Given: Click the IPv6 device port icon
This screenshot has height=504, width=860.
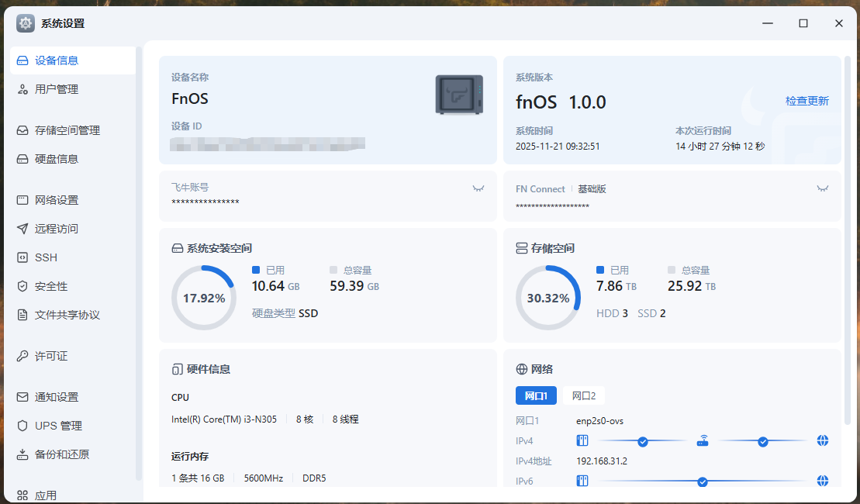Looking at the screenshot, I should (582, 481).
